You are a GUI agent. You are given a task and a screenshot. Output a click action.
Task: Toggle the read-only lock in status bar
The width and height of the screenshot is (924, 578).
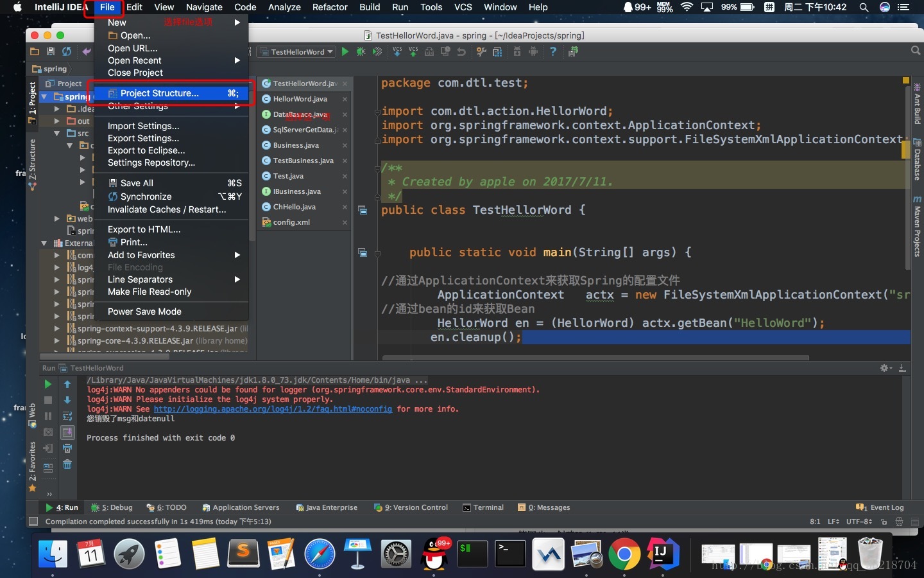click(884, 521)
